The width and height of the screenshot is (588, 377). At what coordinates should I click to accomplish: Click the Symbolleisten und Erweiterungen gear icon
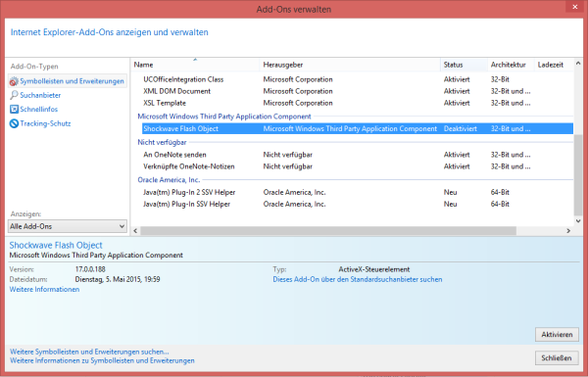tap(14, 81)
